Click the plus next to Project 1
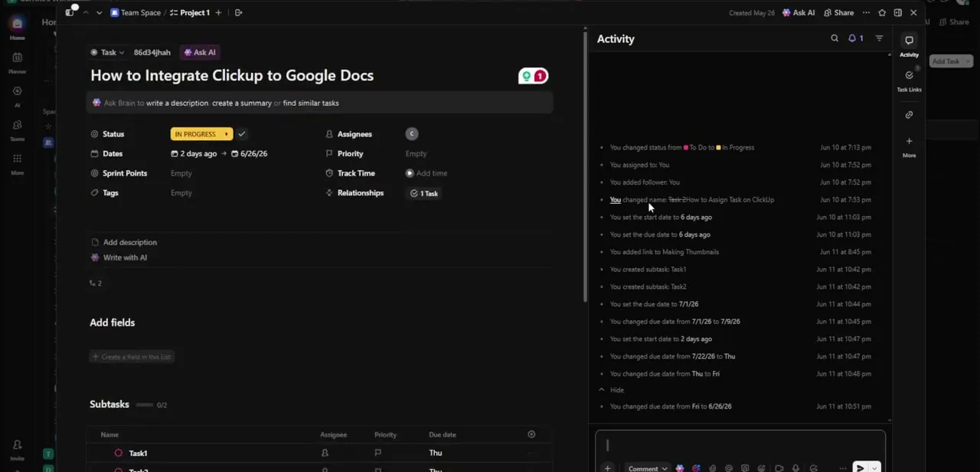980x472 pixels. click(218, 12)
